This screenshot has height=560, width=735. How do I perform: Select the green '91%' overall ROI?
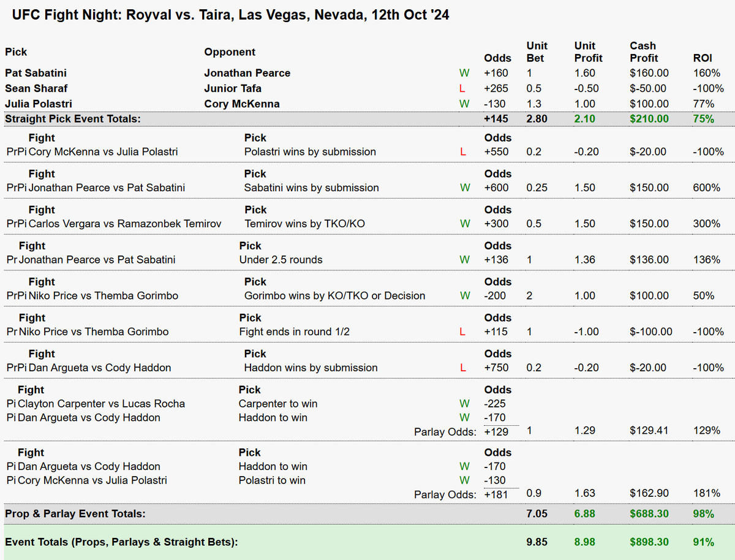coord(704,542)
